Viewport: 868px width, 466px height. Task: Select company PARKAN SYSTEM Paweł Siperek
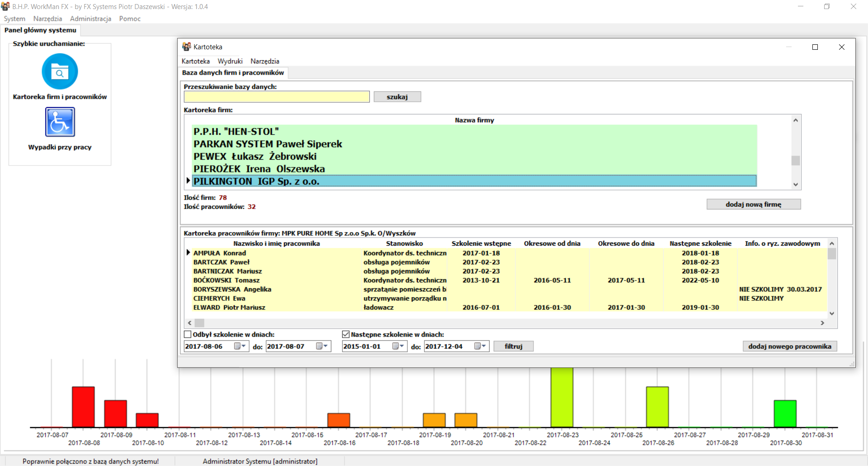[474, 144]
